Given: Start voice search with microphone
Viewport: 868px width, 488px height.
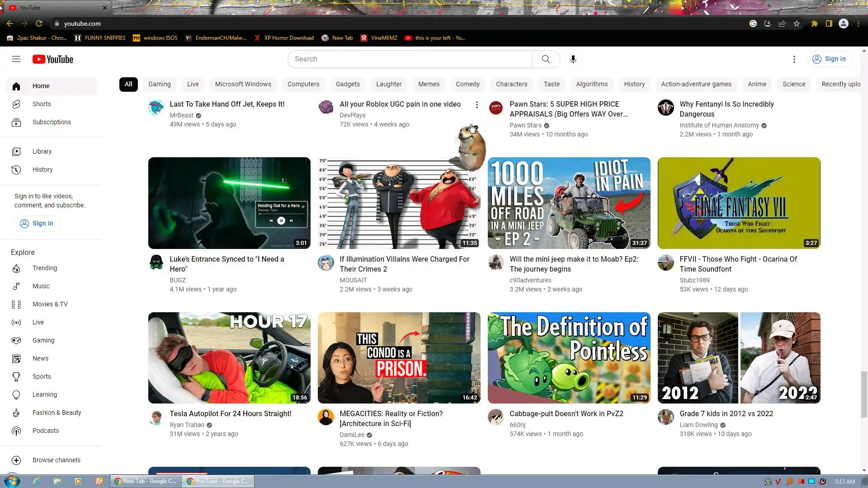Looking at the screenshot, I should click(x=573, y=59).
